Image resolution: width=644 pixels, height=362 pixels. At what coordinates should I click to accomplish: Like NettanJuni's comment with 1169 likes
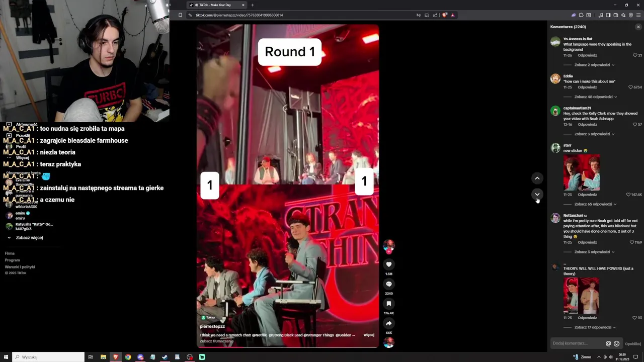632,242
